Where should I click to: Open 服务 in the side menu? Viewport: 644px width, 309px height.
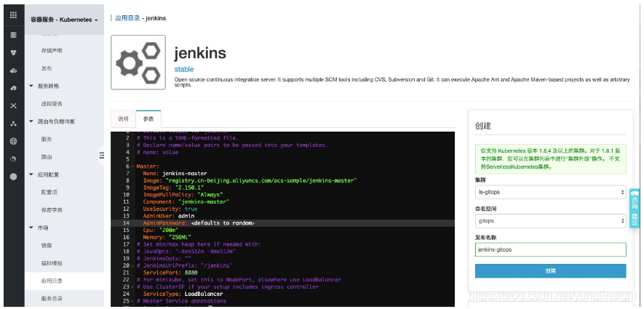tap(46, 139)
